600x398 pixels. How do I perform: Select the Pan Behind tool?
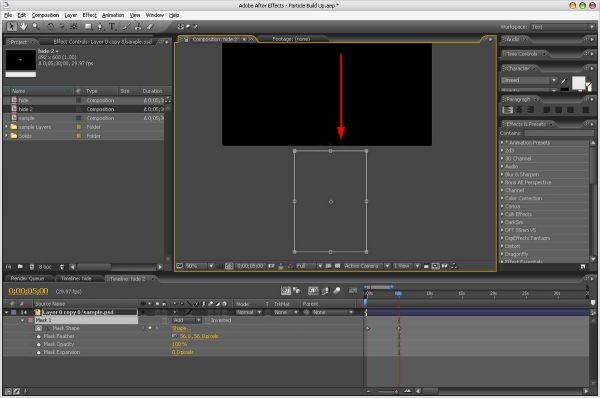coord(74,26)
